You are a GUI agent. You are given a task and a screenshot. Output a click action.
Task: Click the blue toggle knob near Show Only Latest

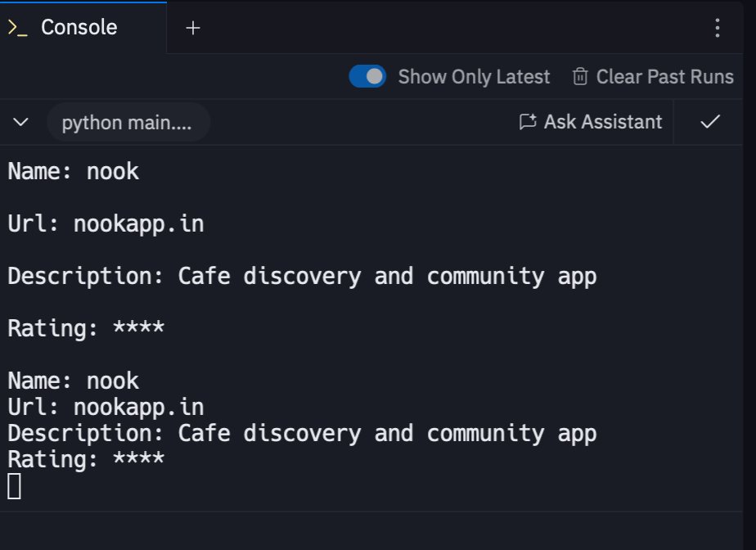coord(376,75)
